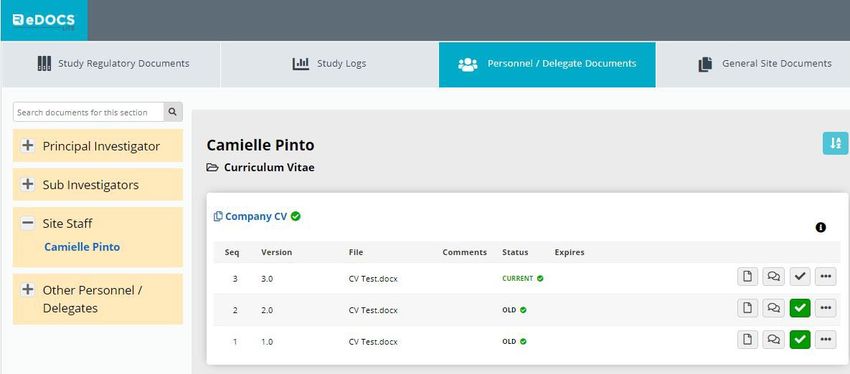Open comments icon for version 2.0 row

tap(774, 308)
